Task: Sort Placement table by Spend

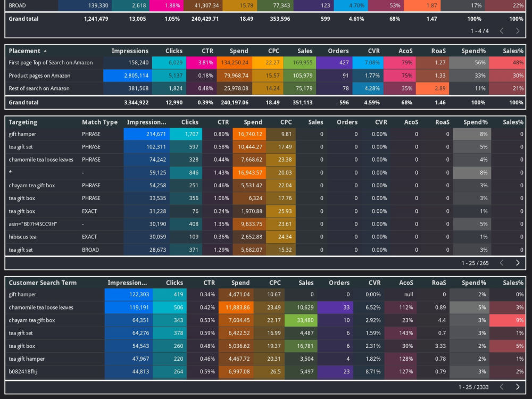Action: pyautogui.click(x=239, y=51)
